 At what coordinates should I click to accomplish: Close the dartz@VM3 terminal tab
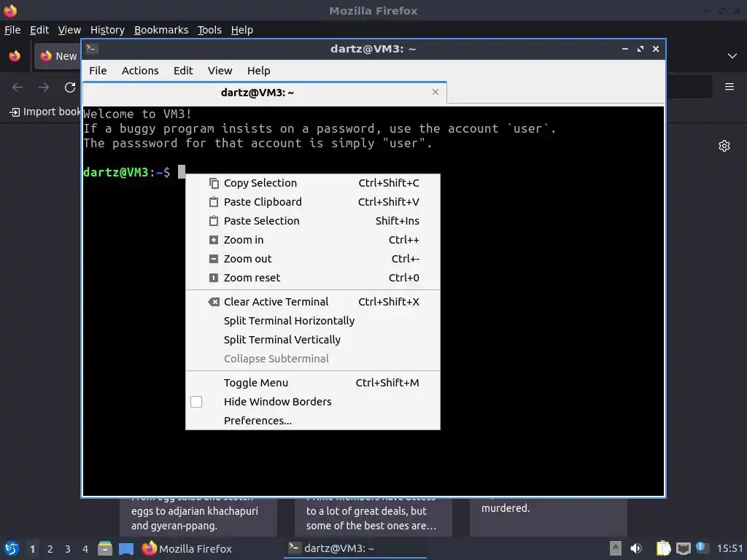coord(435,92)
